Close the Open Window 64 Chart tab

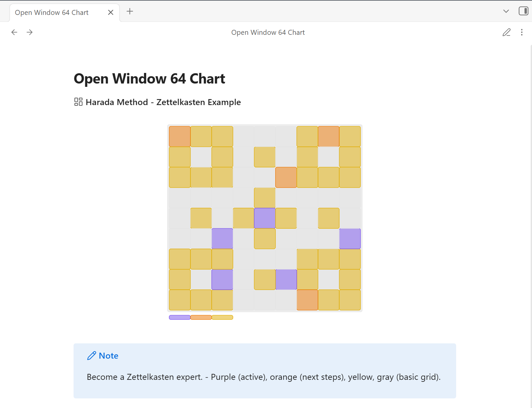tap(111, 12)
